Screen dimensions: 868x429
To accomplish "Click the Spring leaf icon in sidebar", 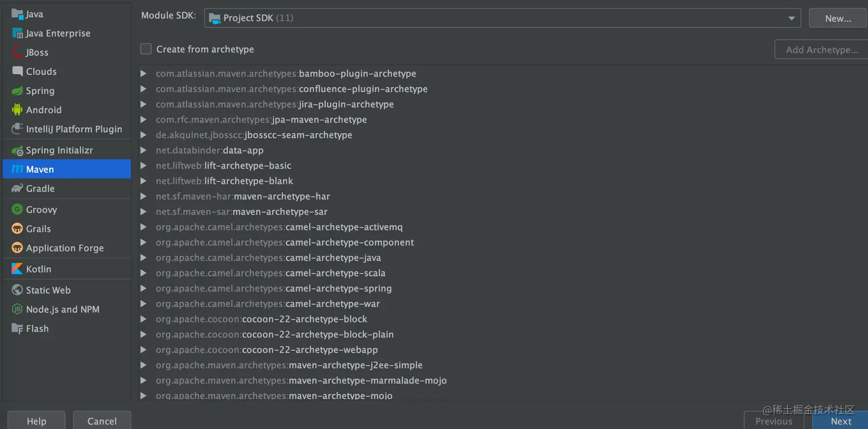I will click(x=17, y=91).
